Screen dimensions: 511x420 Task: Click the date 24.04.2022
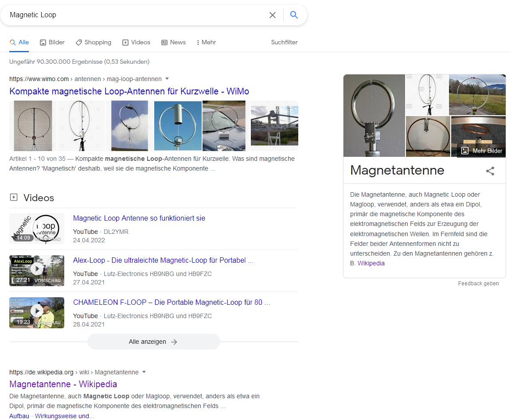89,240
